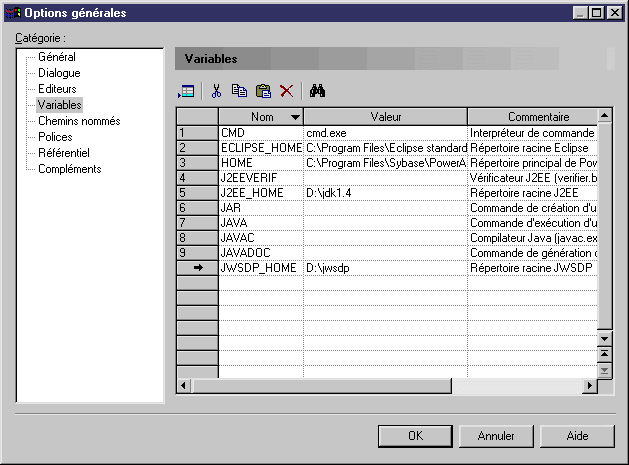Click the row arrow marker beside JWSDP_HOME

click(197, 267)
